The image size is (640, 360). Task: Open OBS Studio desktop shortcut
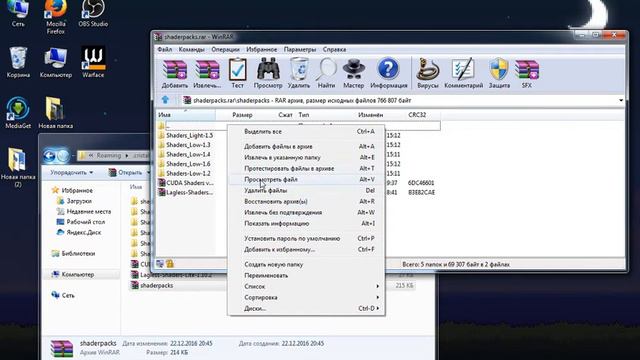93,14
